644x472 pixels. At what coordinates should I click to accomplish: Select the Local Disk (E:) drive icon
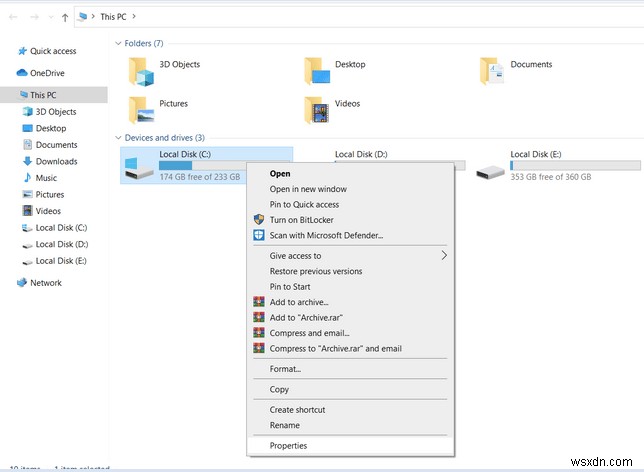490,172
